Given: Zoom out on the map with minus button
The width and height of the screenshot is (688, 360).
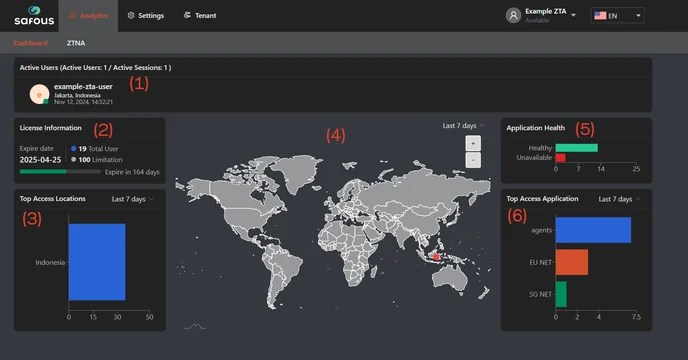Looking at the screenshot, I should pyautogui.click(x=473, y=160).
